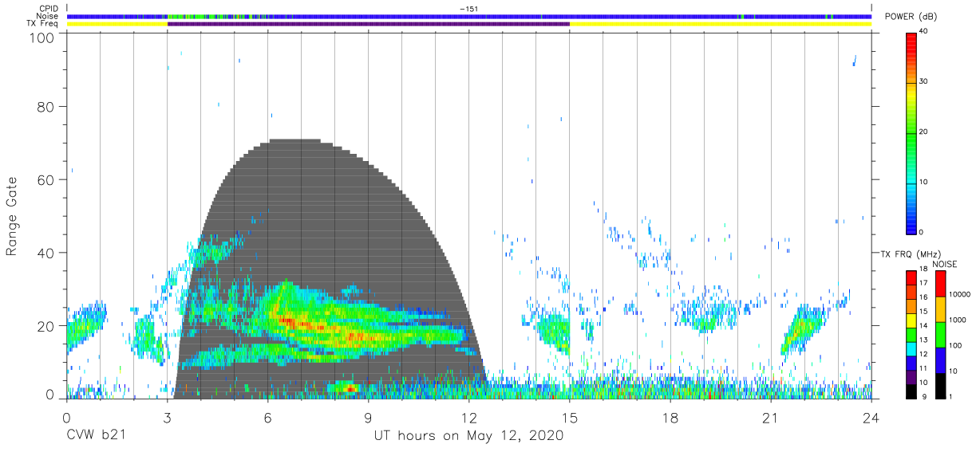Click the '100' tick on Range Gate axis

pyautogui.click(x=42, y=37)
